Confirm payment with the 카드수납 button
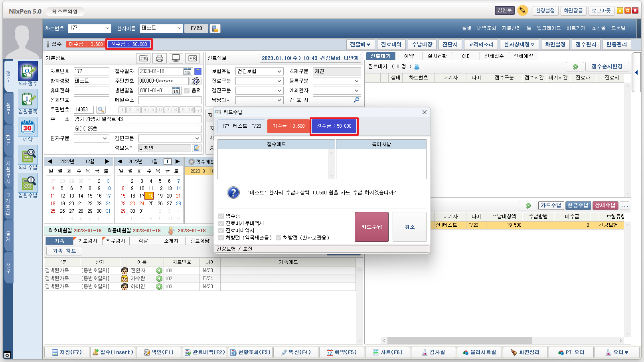 371,227
